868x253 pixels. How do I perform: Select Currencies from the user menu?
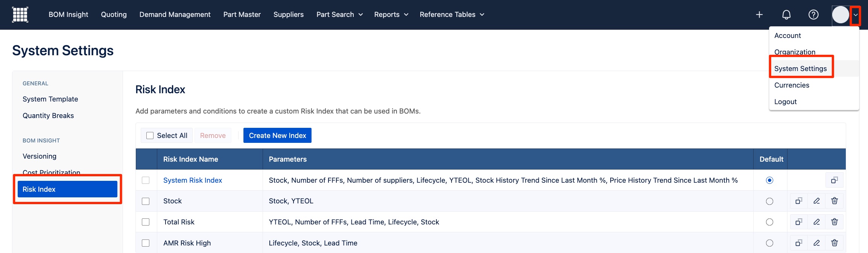(792, 85)
